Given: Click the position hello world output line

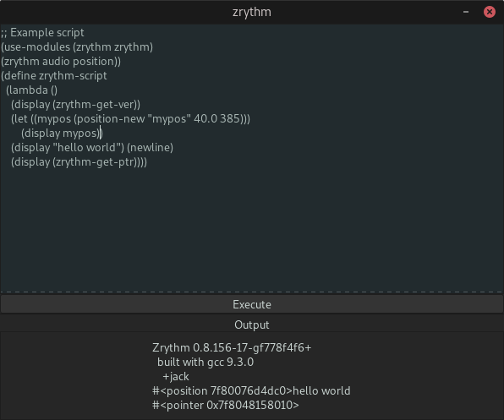Looking at the screenshot, I should pos(251,391).
